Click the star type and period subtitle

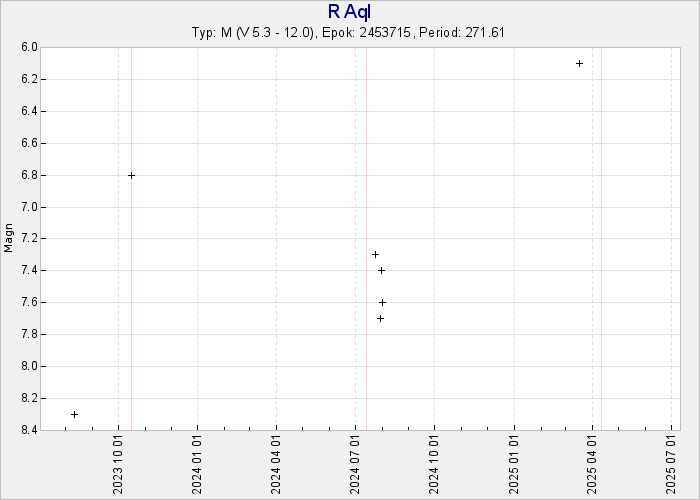(348, 32)
